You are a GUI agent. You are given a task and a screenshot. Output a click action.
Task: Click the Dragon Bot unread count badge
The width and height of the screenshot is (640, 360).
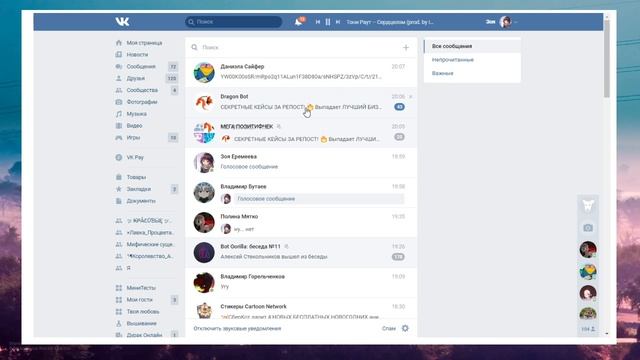click(399, 107)
